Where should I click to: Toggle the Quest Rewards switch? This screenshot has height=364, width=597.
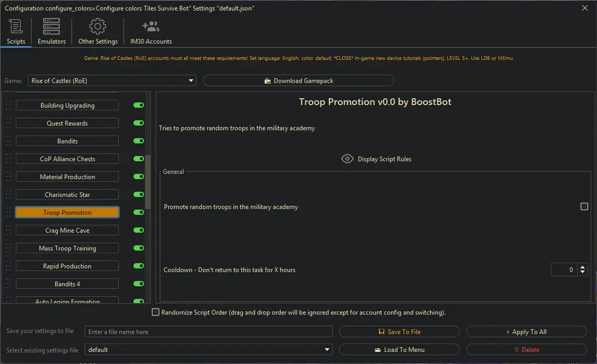(139, 123)
